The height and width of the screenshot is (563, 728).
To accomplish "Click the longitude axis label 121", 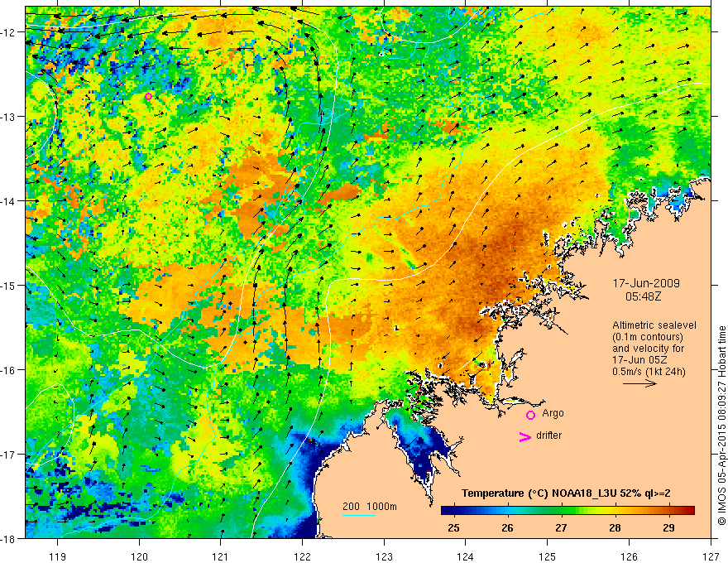I will pos(221,556).
